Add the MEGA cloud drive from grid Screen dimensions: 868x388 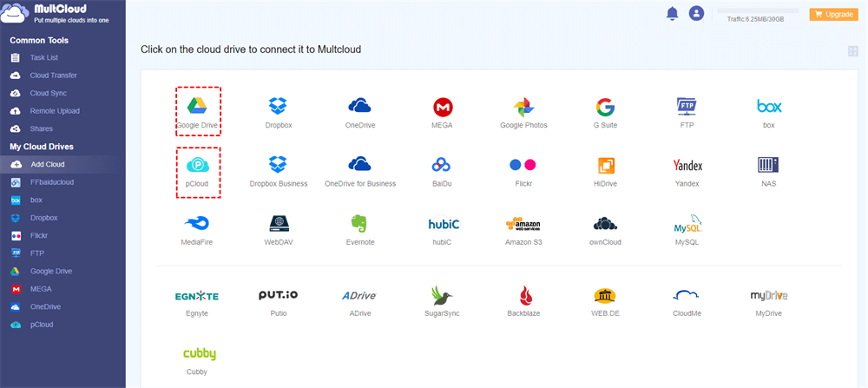(x=442, y=113)
